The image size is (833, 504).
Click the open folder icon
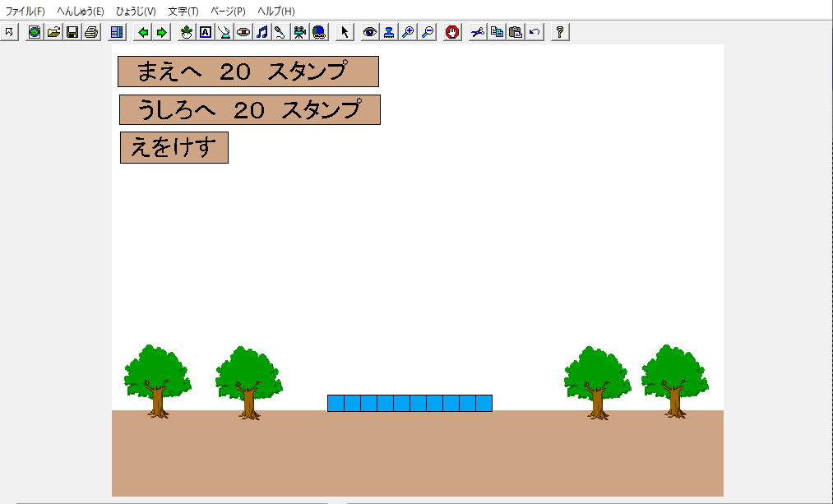[x=53, y=32]
